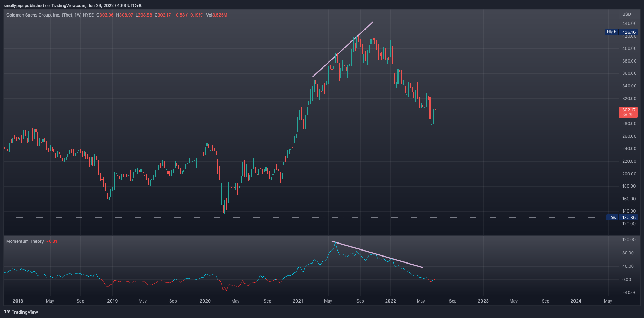The image size is (644, 318).
Task: Click the USD currency label
Action: (626, 14)
